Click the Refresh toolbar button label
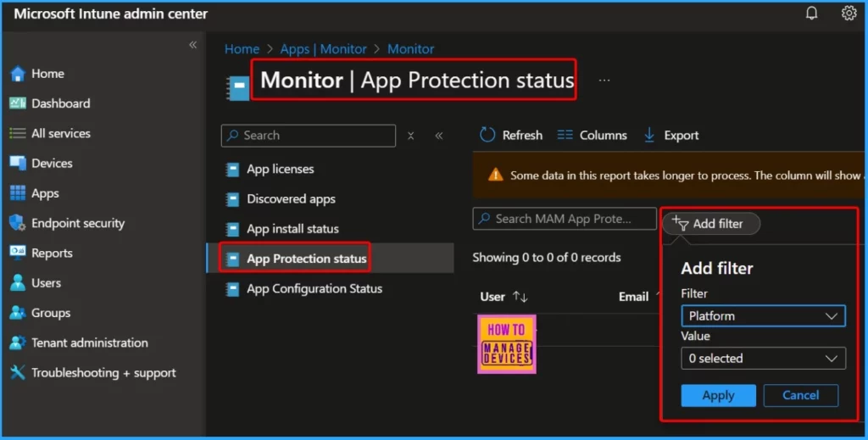This screenshot has height=440, width=868. pyautogui.click(x=522, y=135)
